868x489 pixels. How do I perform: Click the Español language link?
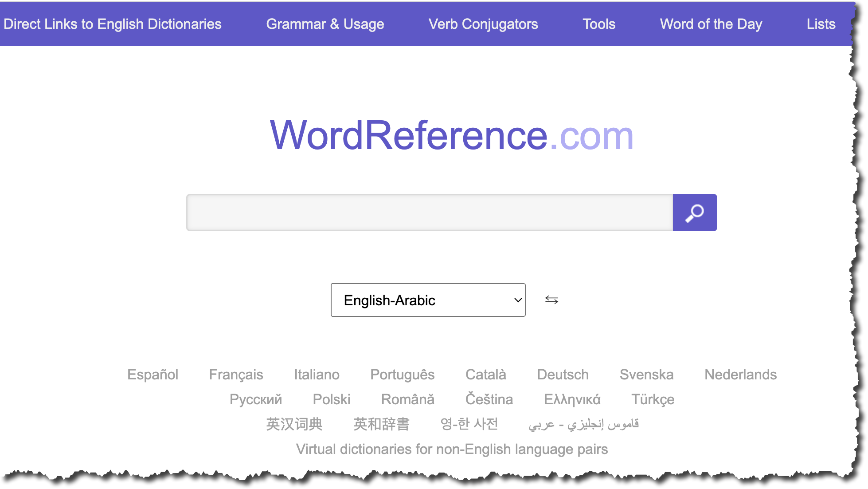152,375
